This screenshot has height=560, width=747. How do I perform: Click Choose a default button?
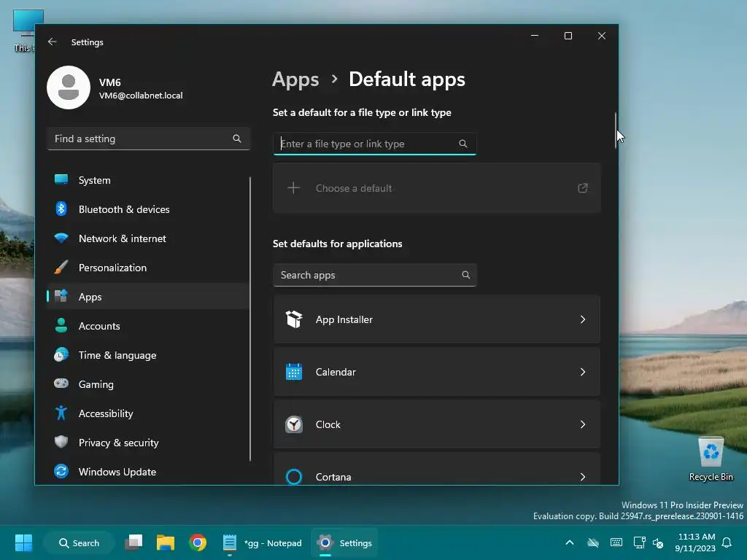436,188
